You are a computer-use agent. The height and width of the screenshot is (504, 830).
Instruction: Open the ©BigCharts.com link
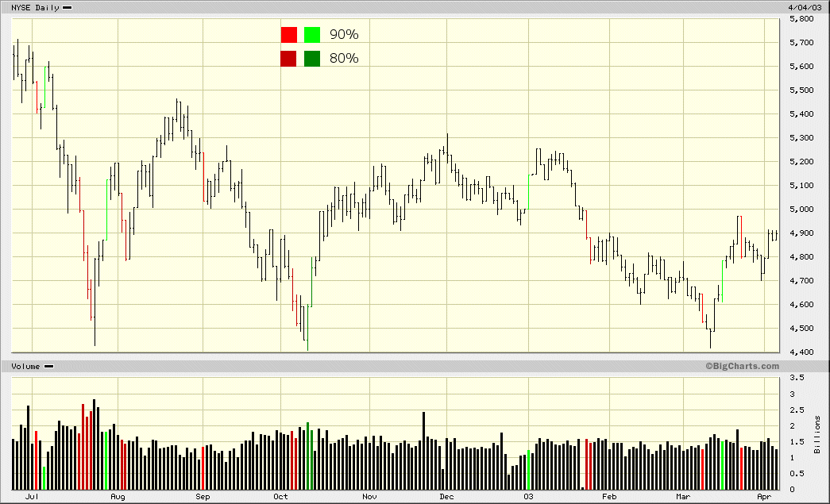742,366
